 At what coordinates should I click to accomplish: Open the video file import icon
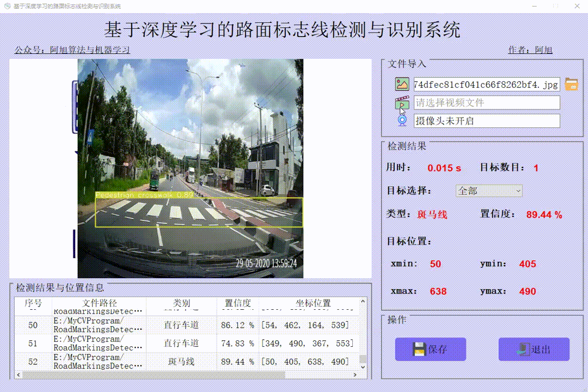pyautogui.click(x=402, y=102)
